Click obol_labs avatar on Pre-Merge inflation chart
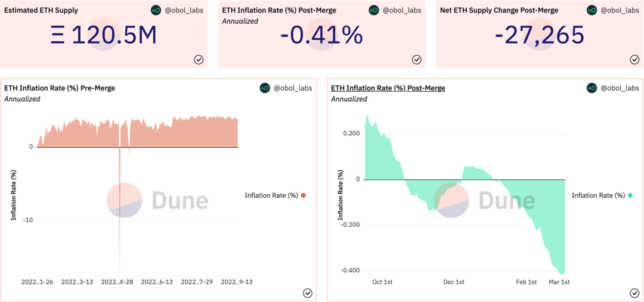 [x=265, y=88]
